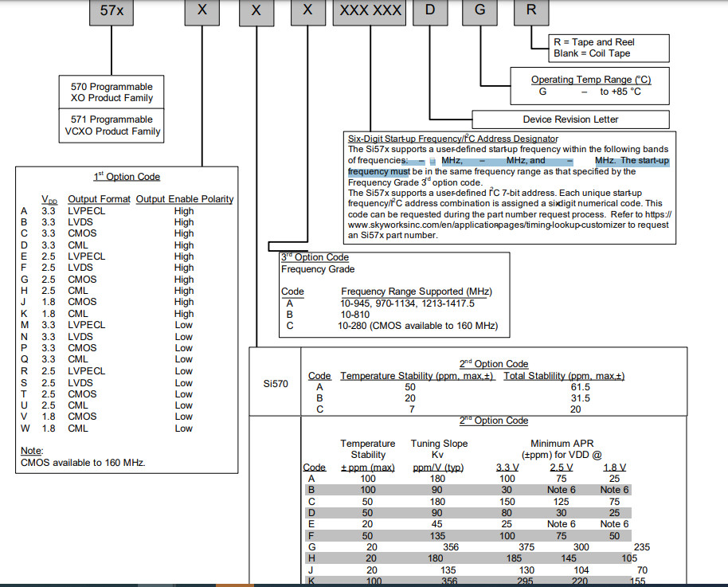Click "Code" header in 3rd Option Code table
The image size is (728, 587).
click(x=292, y=292)
